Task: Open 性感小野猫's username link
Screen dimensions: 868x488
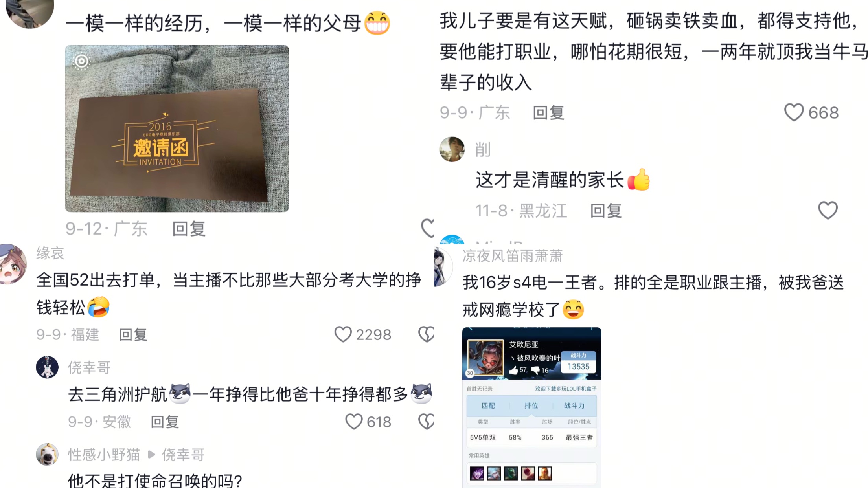Action: [x=104, y=455]
